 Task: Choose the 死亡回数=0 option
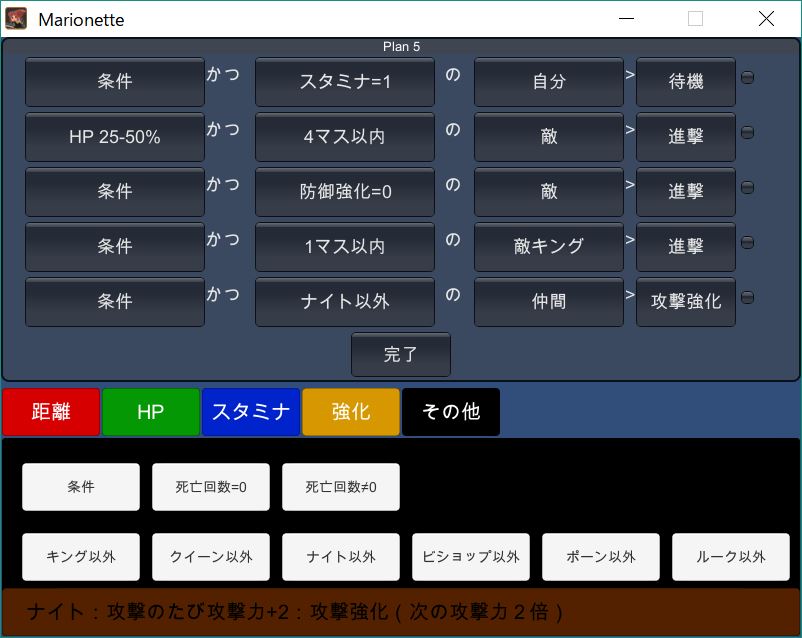211,487
